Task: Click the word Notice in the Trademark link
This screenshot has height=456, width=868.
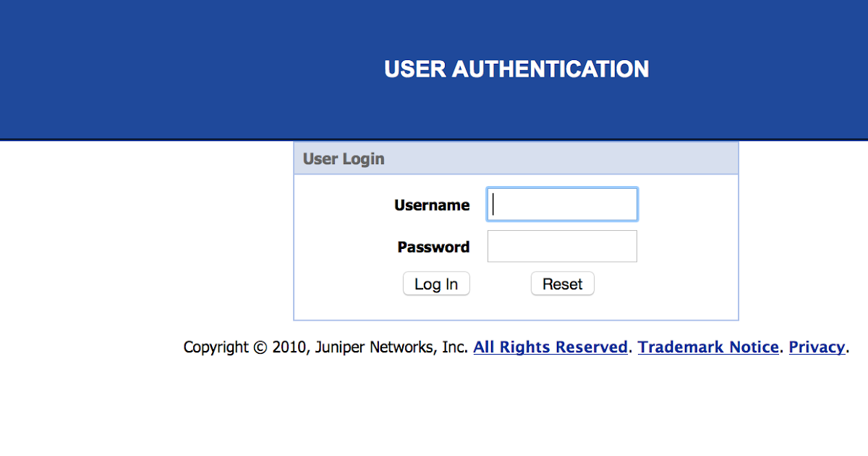Action: tap(754, 347)
